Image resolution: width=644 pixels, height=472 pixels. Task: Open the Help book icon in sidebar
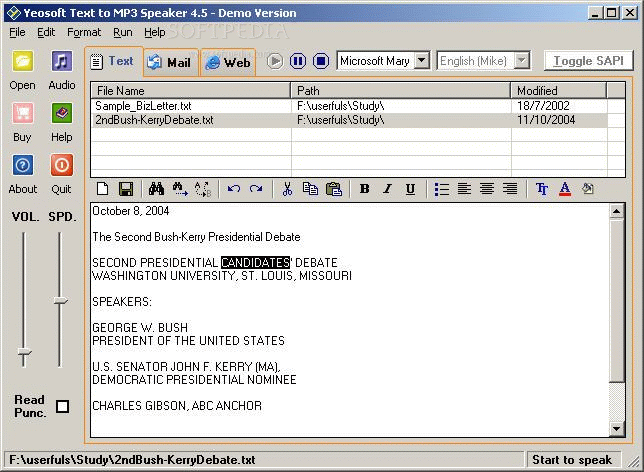(x=62, y=113)
